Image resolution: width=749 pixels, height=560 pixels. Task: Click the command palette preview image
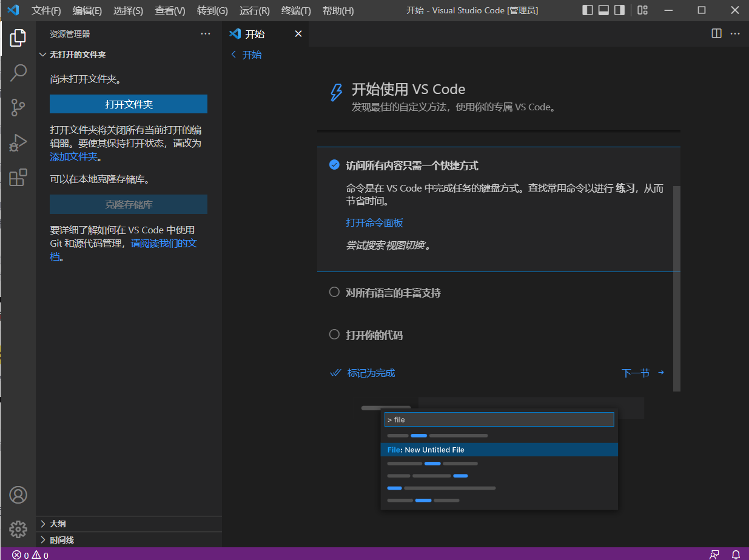(499, 454)
